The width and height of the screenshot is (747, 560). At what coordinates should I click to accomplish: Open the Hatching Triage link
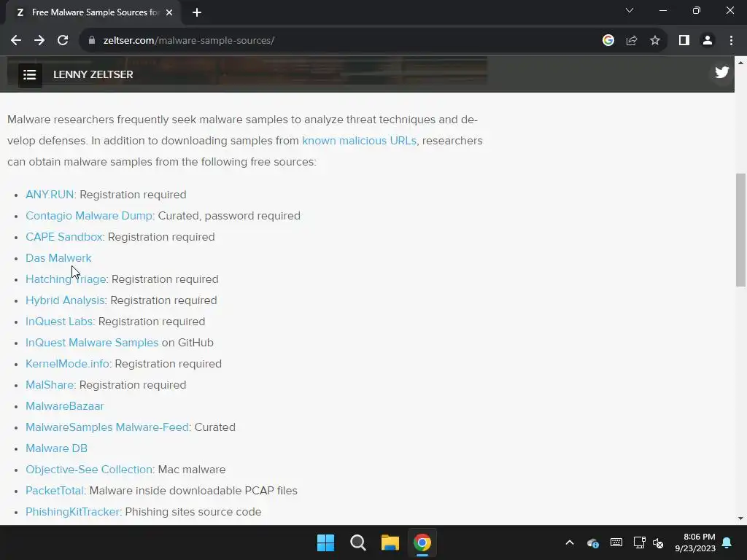pos(66,279)
